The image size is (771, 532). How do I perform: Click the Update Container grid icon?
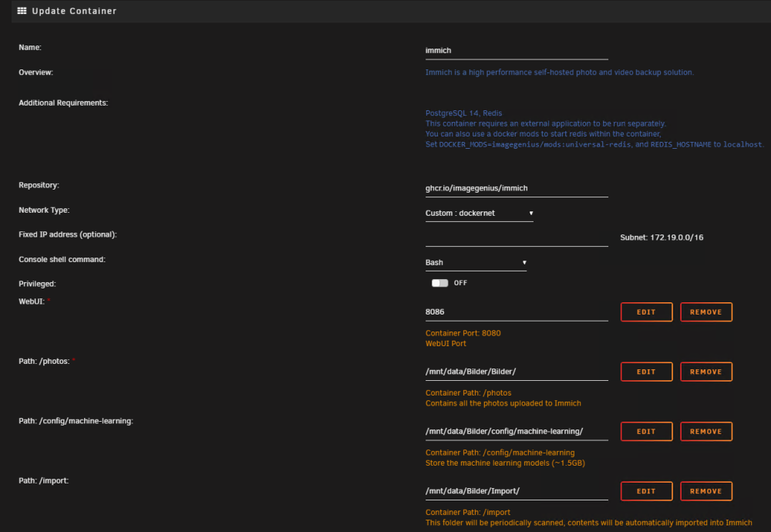pos(22,11)
